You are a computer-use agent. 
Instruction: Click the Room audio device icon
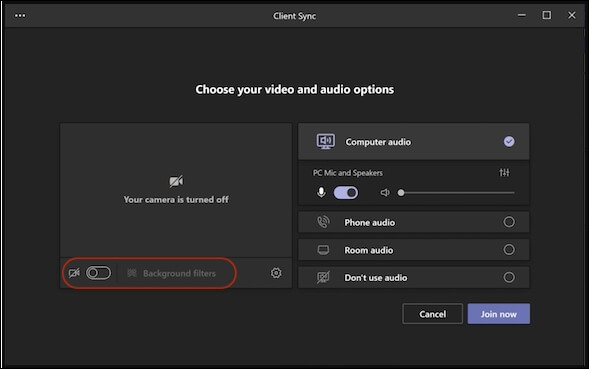click(323, 250)
